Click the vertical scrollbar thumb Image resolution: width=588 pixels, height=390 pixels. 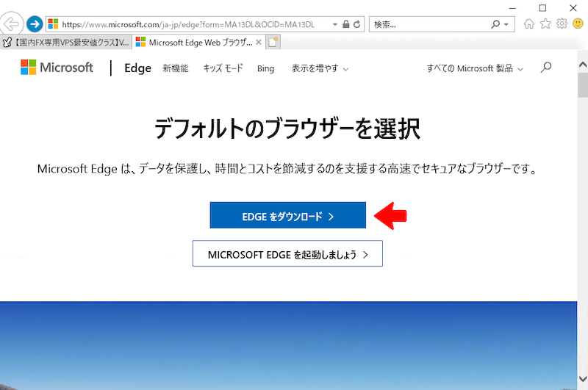[x=582, y=85]
